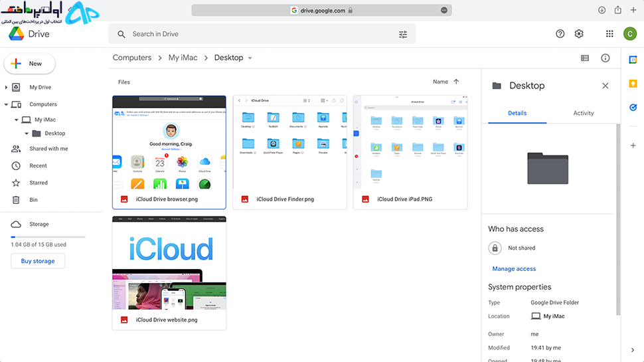Open Google Keep side panel icon

click(x=633, y=84)
